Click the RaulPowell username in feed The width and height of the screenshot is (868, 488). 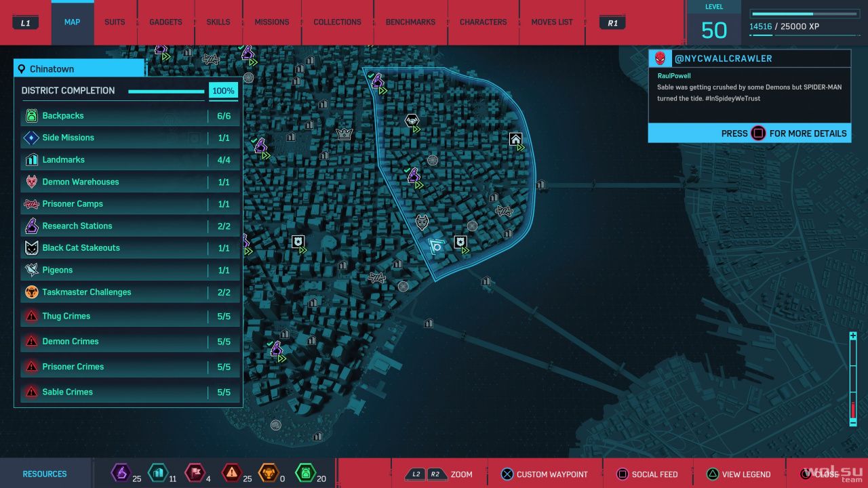tap(674, 76)
